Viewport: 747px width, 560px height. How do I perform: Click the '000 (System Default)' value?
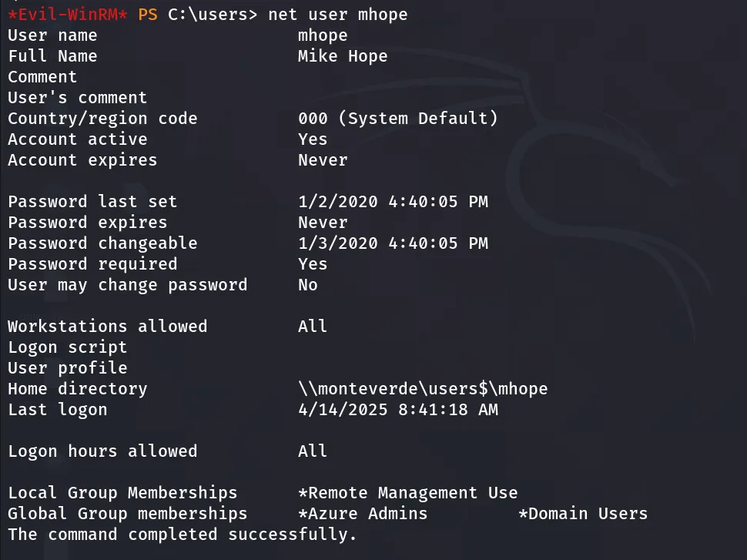pos(398,119)
